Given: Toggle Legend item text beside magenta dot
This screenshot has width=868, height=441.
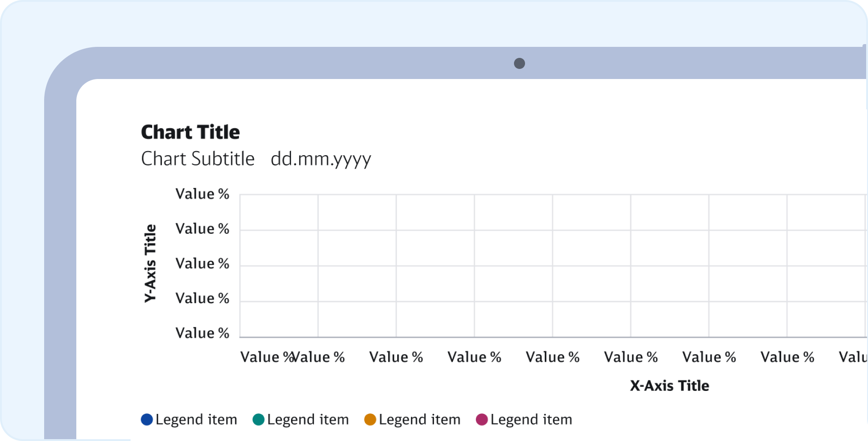Looking at the screenshot, I should [x=531, y=419].
